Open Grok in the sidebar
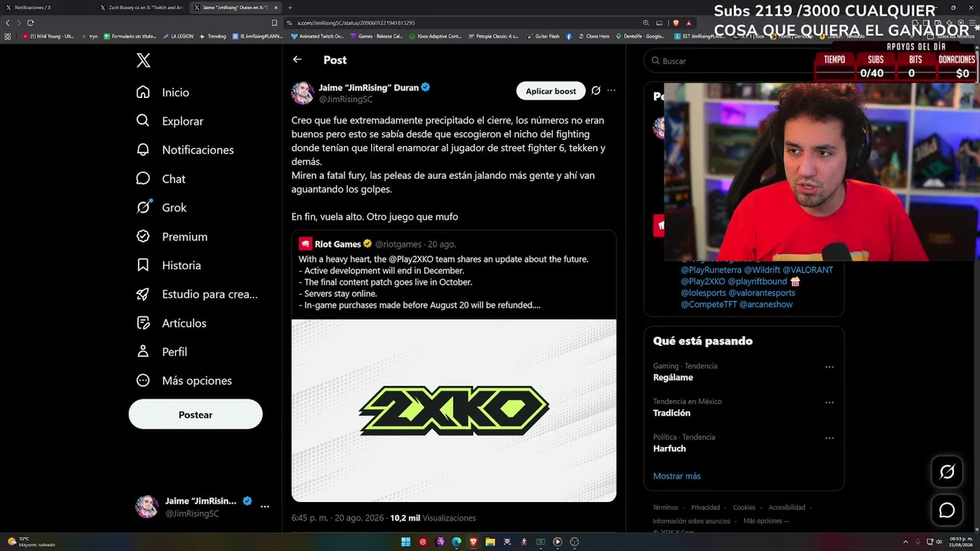Screen dimensions: 980x551 pyautogui.click(x=161, y=207)
